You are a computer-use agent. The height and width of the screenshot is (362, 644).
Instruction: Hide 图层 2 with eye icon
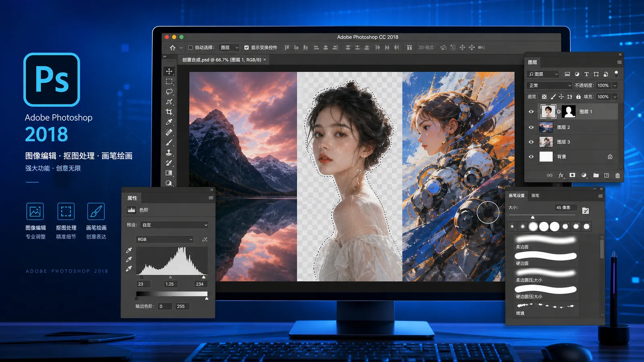click(x=531, y=127)
